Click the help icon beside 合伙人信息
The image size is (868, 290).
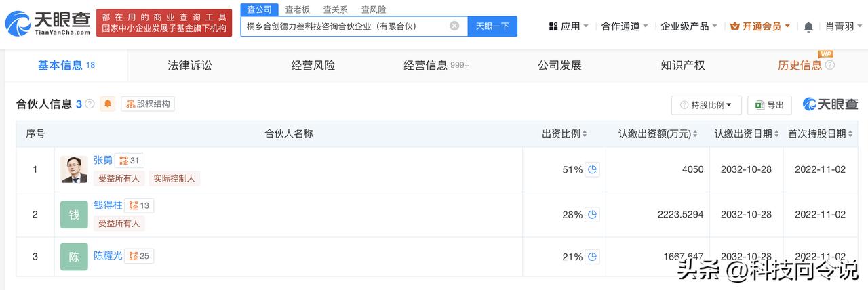[90, 104]
